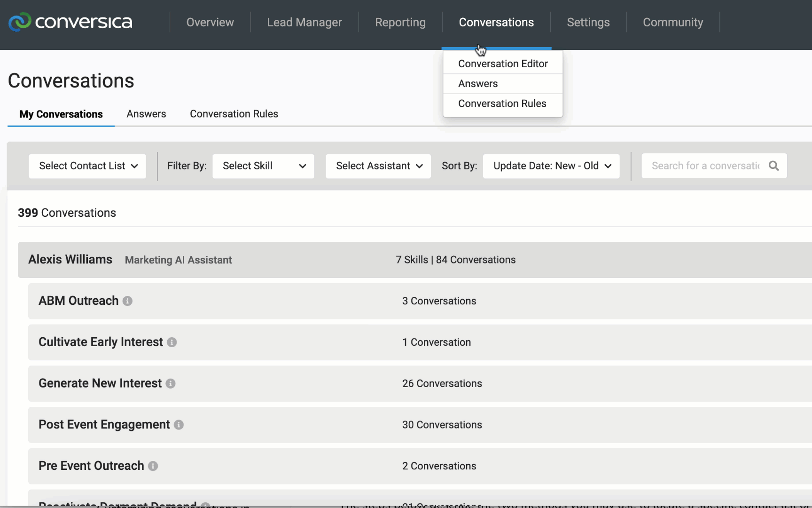Change the Update Date sort order dropdown
812x508 pixels.
pyautogui.click(x=551, y=166)
